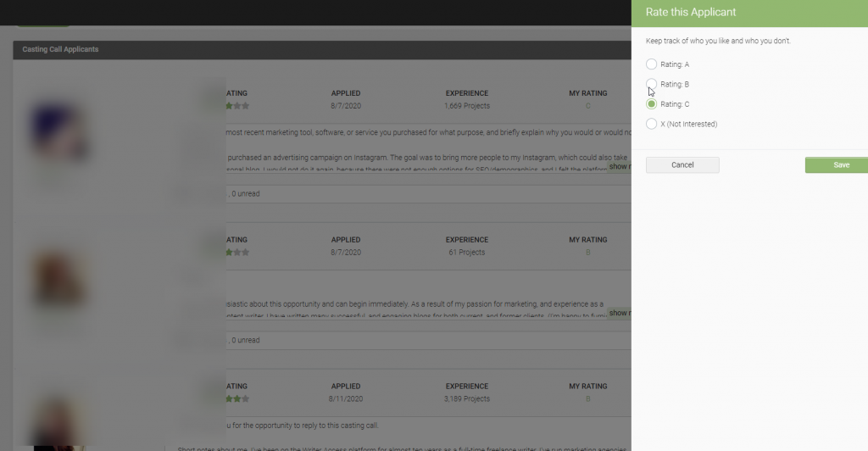This screenshot has height=451, width=868.
Task: Cancel the applicant rating panel
Action: (682, 165)
